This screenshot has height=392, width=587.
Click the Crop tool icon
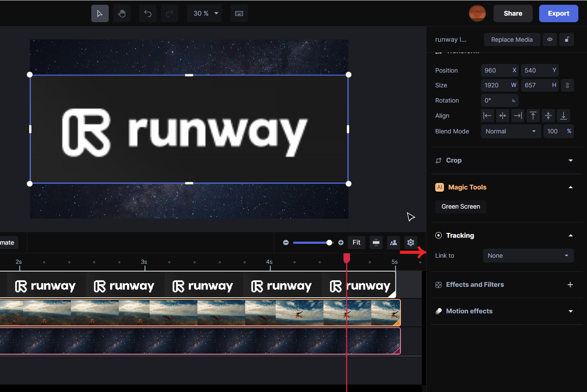pos(438,160)
